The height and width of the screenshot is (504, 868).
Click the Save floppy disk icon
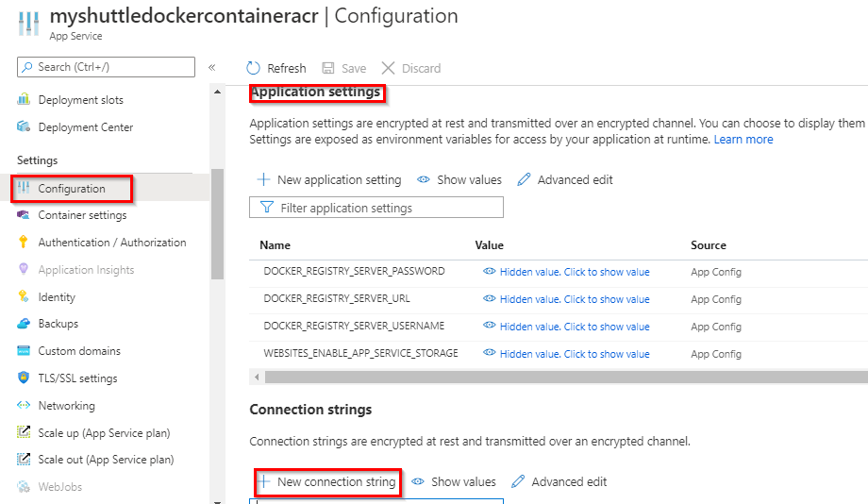(x=328, y=68)
